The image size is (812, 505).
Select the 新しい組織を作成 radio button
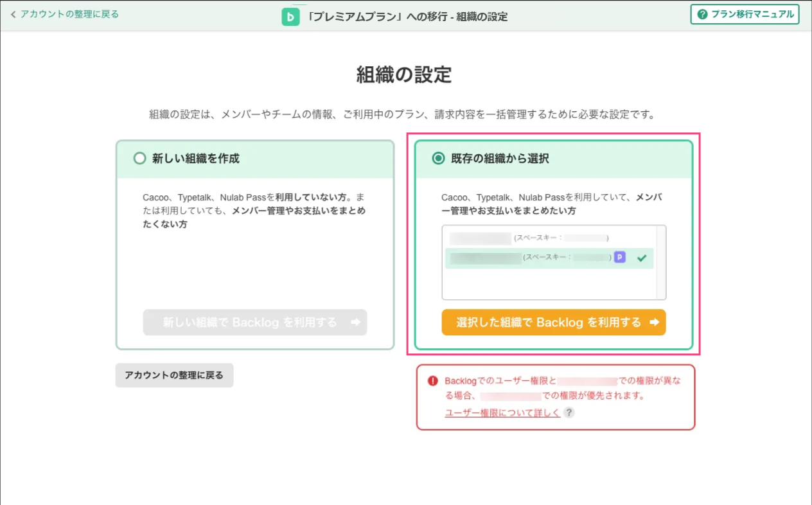(139, 158)
